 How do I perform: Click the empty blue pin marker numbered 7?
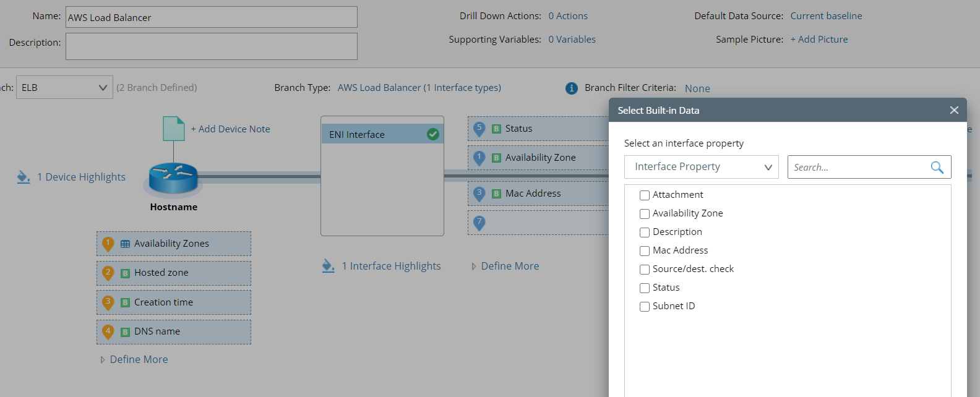point(479,222)
